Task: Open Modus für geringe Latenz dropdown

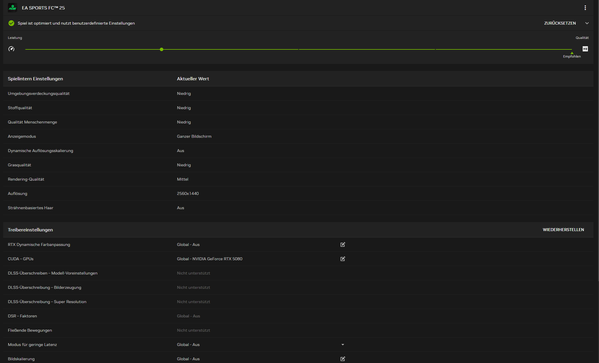Action: click(x=343, y=345)
